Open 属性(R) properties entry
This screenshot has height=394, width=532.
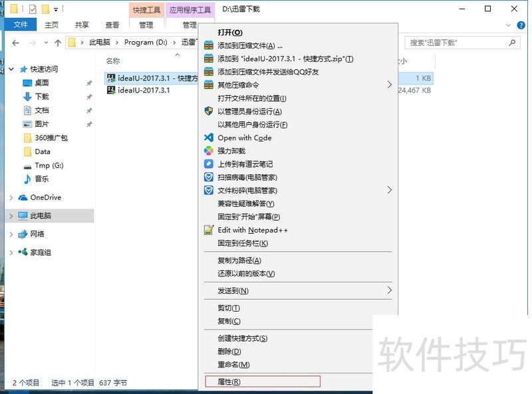pos(263,381)
